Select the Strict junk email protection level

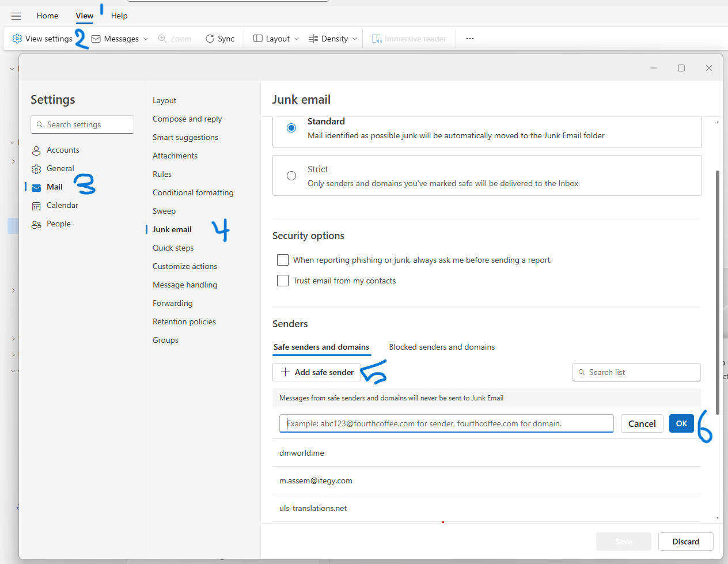click(291, 176)
